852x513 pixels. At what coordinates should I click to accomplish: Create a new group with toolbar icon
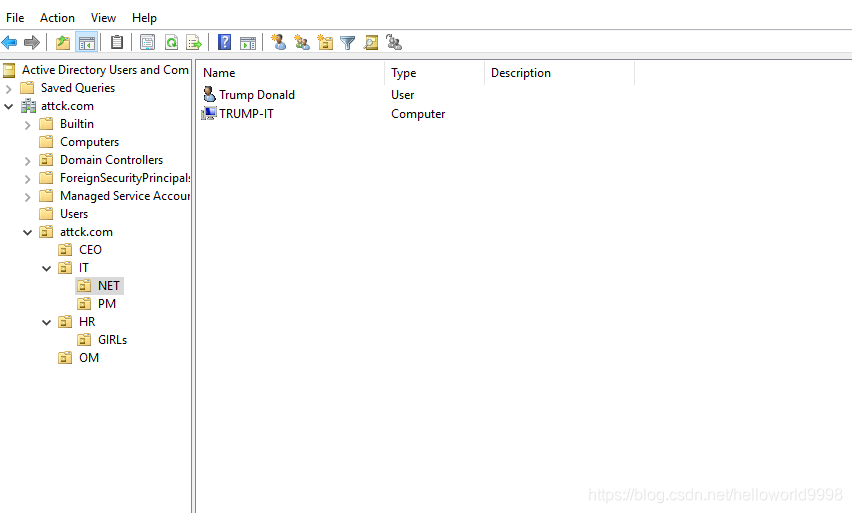point(302,42)
